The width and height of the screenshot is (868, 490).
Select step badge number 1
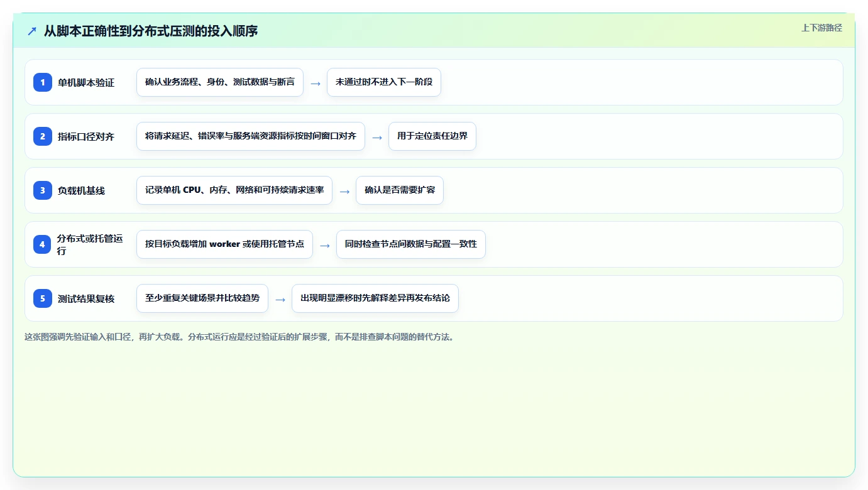coord(43,82)
